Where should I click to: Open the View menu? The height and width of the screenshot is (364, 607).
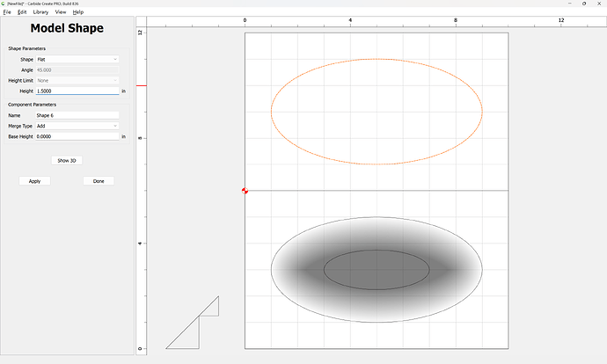pos(60,12)
